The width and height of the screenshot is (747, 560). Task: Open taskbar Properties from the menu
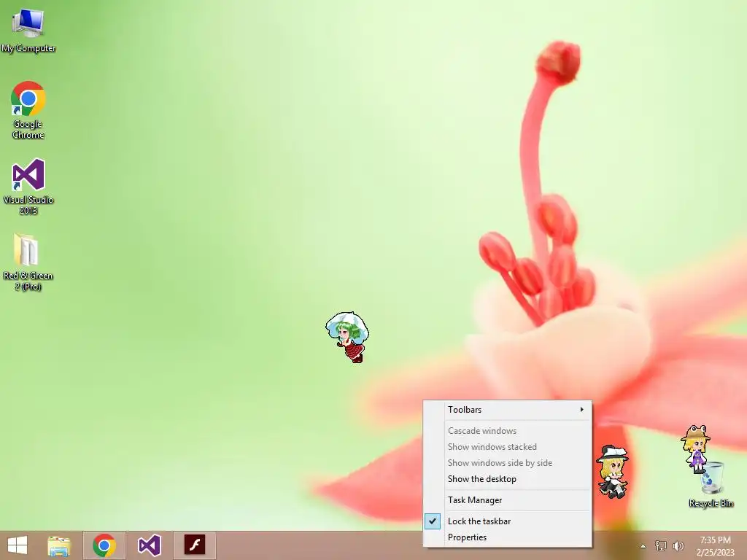click(508, 537)
